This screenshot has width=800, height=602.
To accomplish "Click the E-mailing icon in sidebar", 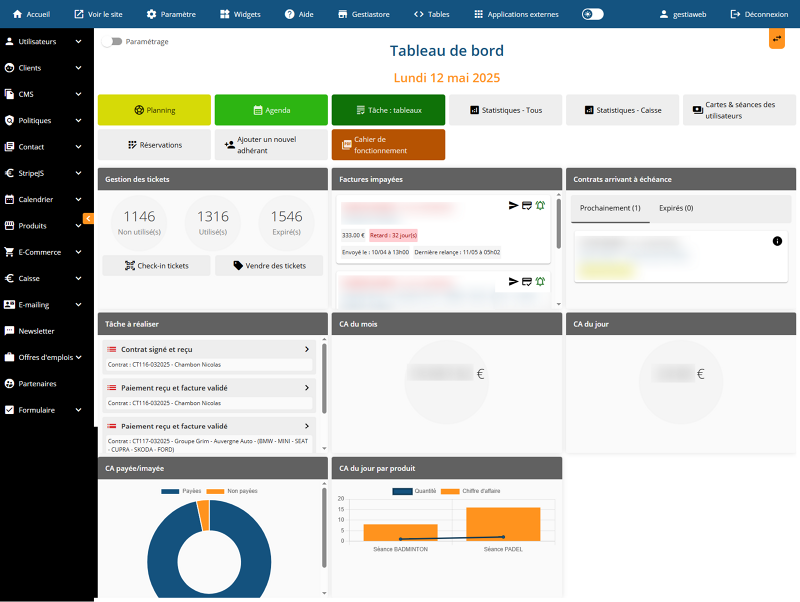I will click(x=9, y=305).
